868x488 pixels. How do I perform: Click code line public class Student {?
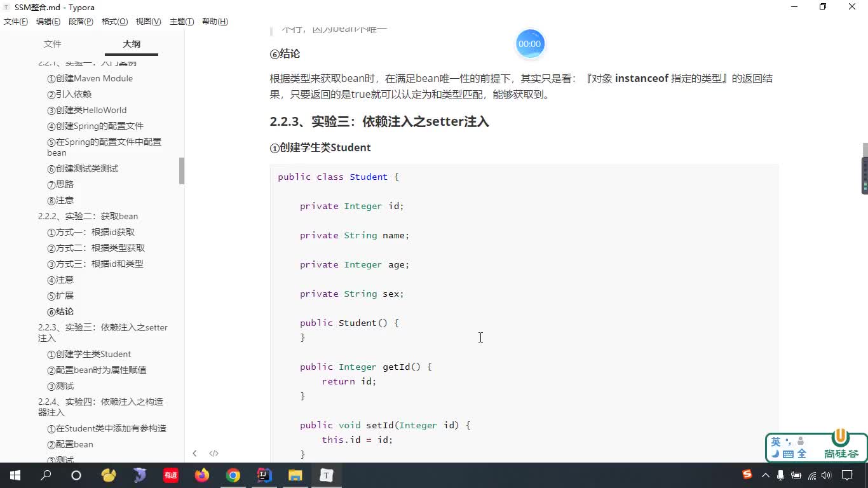(339, 177)
